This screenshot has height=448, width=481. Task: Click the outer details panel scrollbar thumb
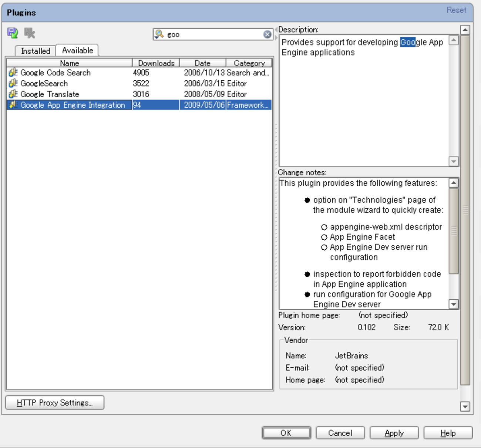pyautogui.click(x=465, y=210)
